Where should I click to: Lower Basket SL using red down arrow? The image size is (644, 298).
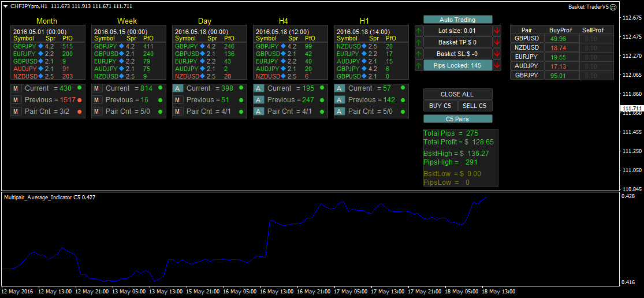(x=497, y=54)
